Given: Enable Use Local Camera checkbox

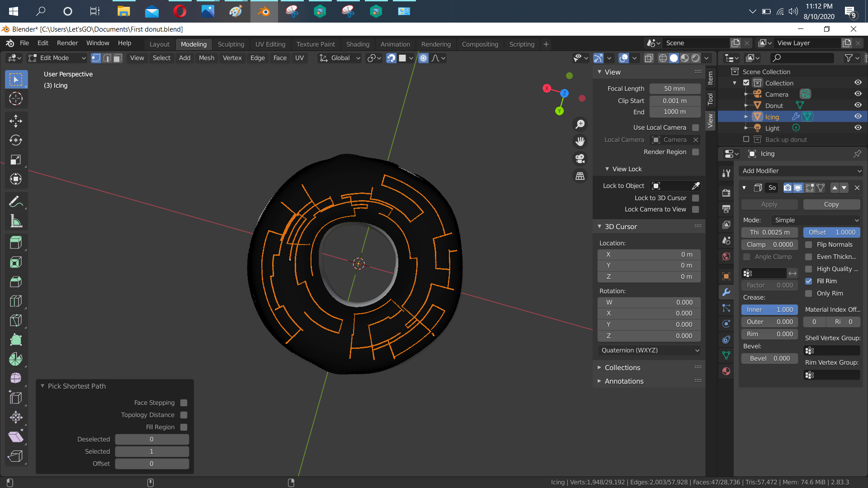Looking at the screenshot, I should (x=696, y=128).
